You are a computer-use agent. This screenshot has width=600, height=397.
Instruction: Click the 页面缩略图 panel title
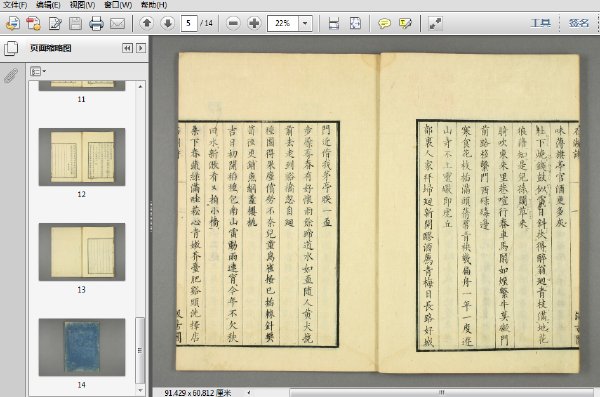click(51, 48)
